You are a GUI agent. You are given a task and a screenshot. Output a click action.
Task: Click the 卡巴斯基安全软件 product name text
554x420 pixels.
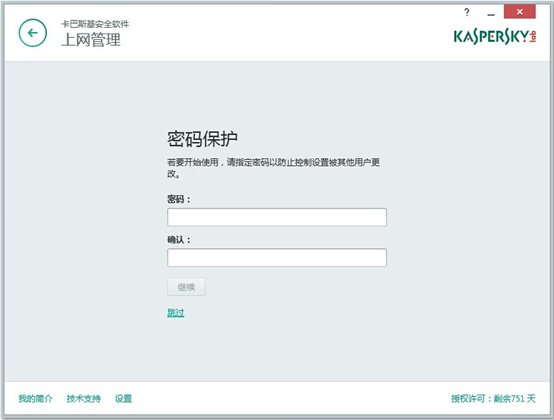[95, 24]
